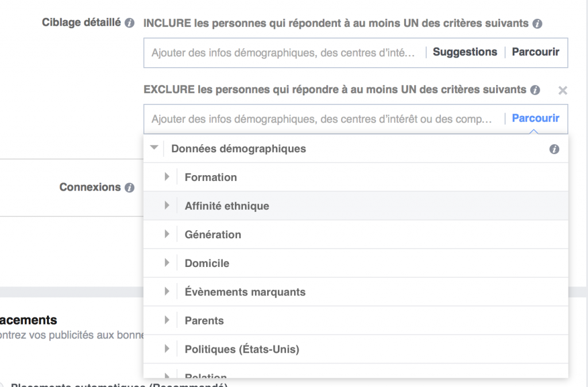
Task: Remove the EXCLURE section with X
Action: pos(563,90)
